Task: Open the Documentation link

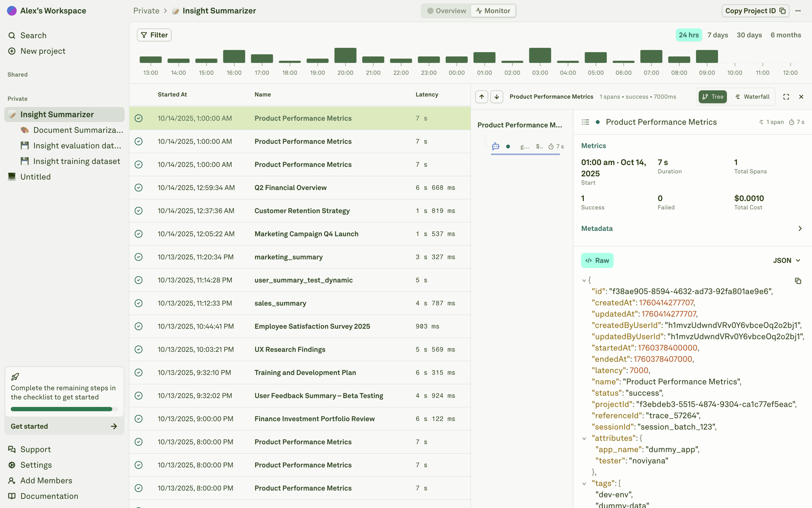Action: (43, 497)
